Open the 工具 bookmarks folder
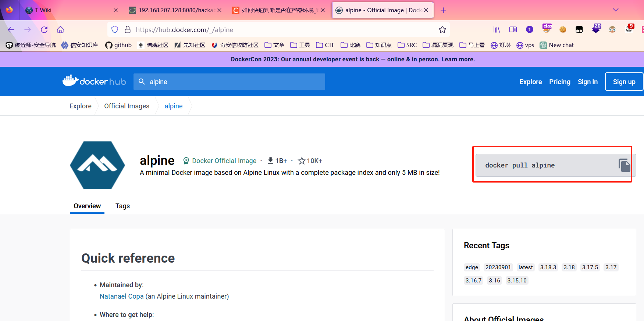Screen dimensions: 644x321 pos(300,45)
